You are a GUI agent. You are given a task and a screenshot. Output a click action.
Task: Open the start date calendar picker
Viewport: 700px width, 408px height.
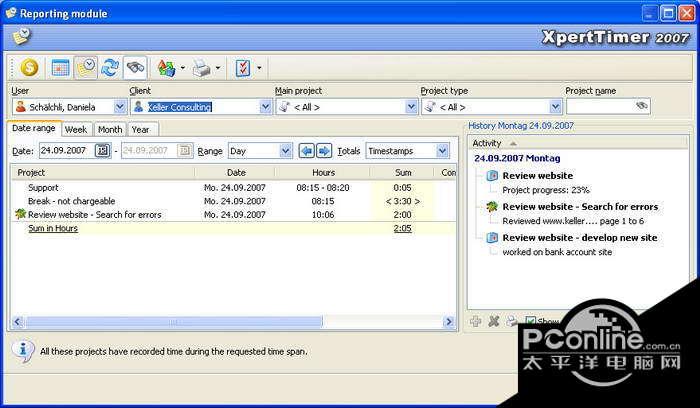[103, 150]
